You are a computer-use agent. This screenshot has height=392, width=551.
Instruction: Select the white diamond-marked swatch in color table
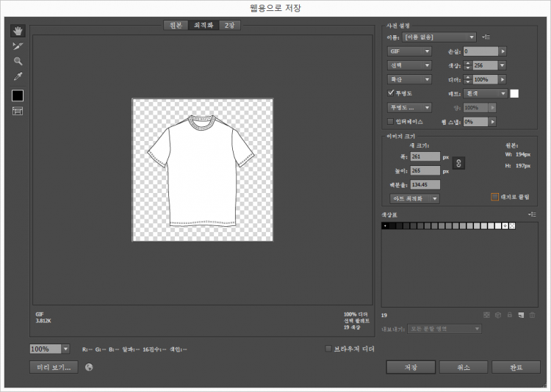click(505, 226)
